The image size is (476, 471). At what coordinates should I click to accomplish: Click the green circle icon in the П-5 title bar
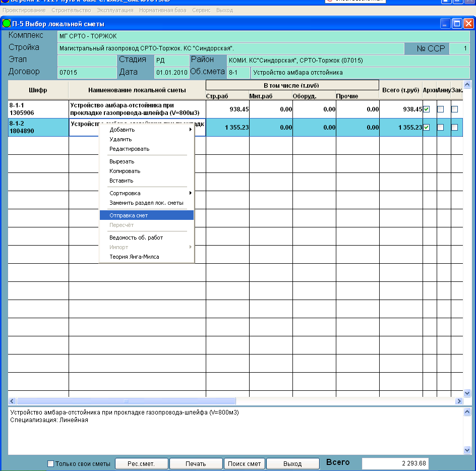coord(7,23)
